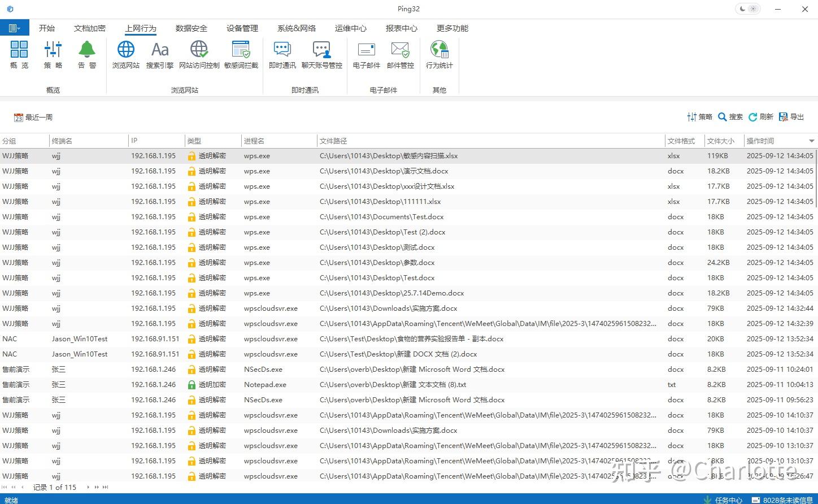Open the 敏感词拦截 sensitive word blocking icon
Image resolution: width=818 pixels, height=504 pixels.
[241, 55]
